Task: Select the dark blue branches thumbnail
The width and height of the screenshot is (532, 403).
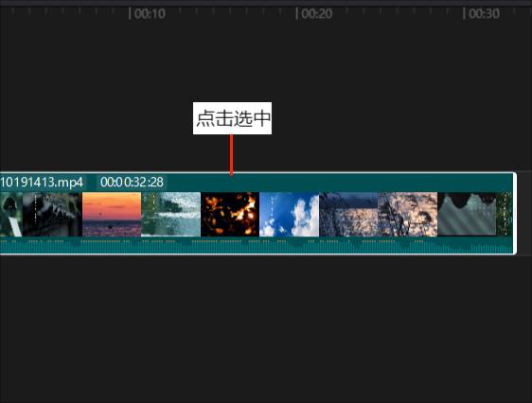Action: (348, 214)
